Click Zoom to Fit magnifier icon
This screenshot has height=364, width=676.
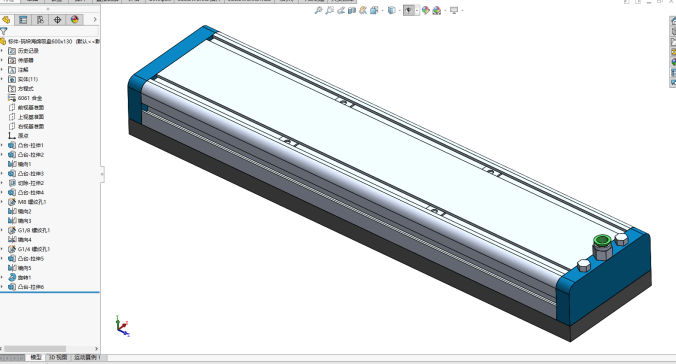[x=318, y=10]
